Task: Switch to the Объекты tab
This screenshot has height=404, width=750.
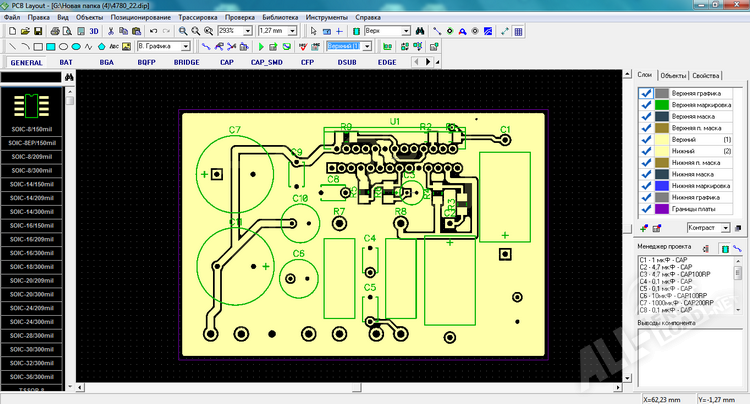Action: 673,76
